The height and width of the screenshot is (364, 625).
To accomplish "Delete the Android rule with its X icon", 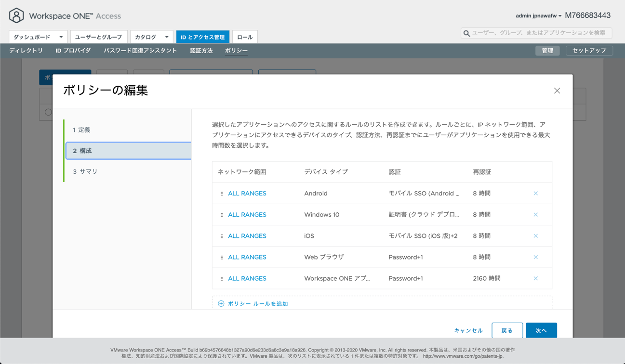I will click(x=535, y=194).
